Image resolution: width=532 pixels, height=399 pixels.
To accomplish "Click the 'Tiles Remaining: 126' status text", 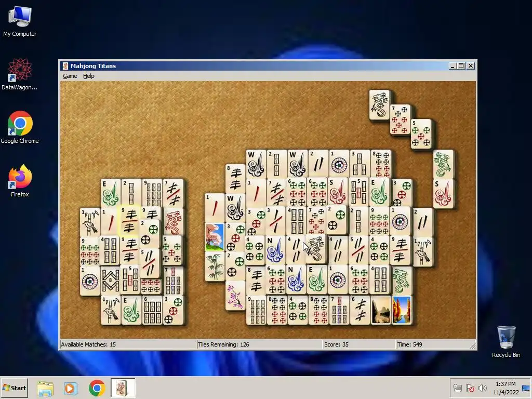I will pyautogui.click(x=223, y=344).
